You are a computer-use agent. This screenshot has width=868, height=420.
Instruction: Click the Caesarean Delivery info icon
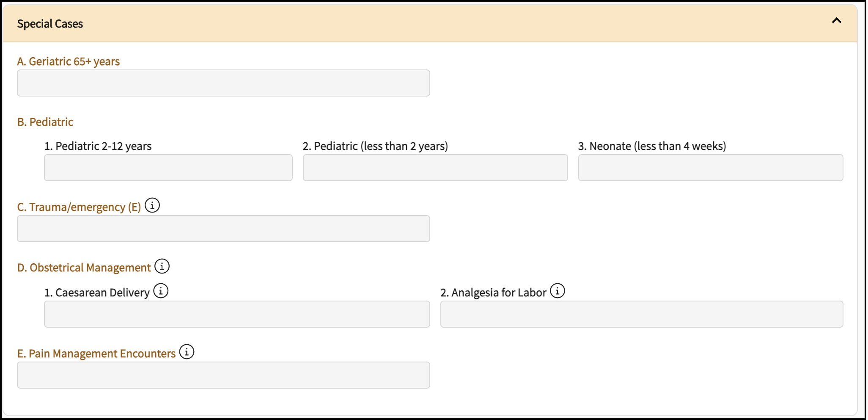click(161, 291)
